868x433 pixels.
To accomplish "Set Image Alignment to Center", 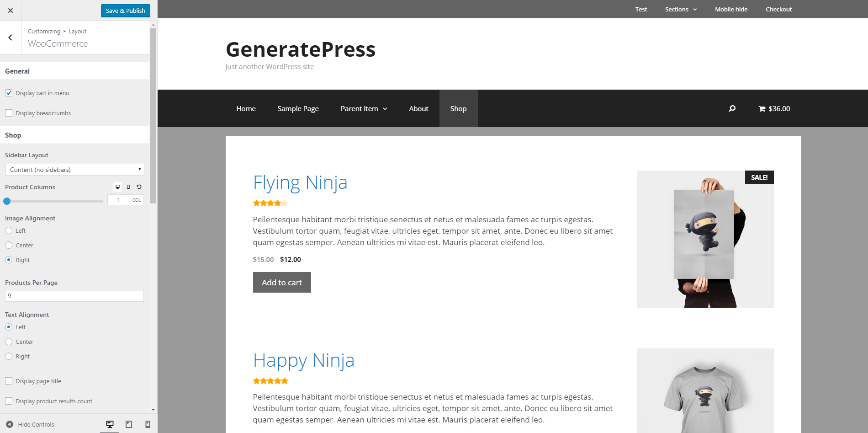I will tap(9, 245).
